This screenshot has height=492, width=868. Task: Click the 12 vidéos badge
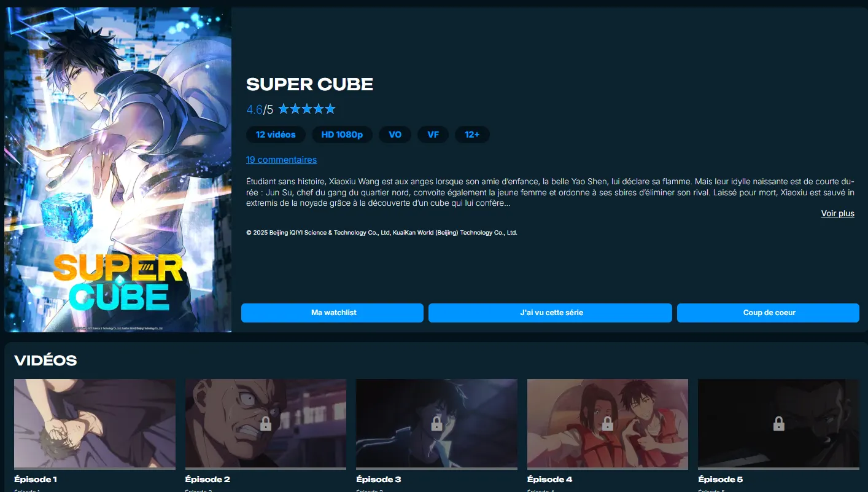(276, 135)
